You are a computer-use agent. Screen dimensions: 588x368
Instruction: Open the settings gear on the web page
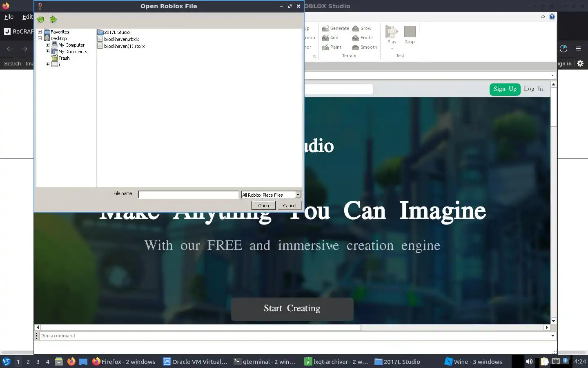580,63
